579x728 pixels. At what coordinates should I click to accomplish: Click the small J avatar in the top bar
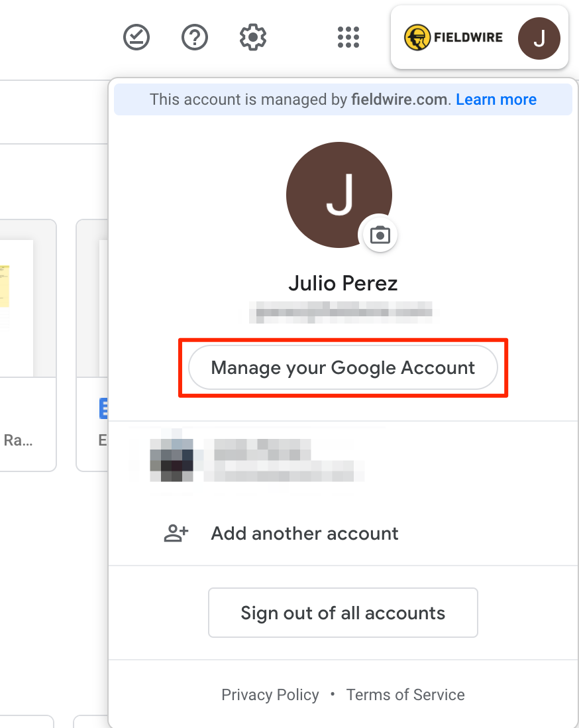tap(539, 38)
